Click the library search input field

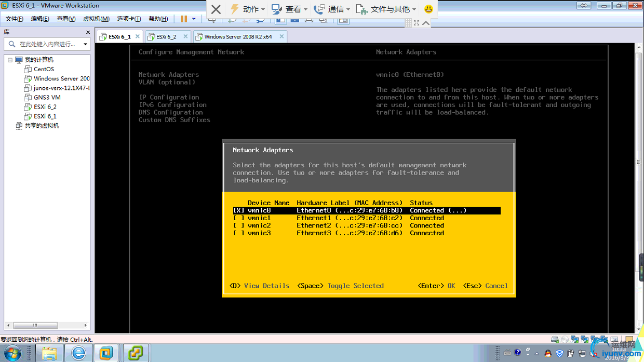click(48, 44)
